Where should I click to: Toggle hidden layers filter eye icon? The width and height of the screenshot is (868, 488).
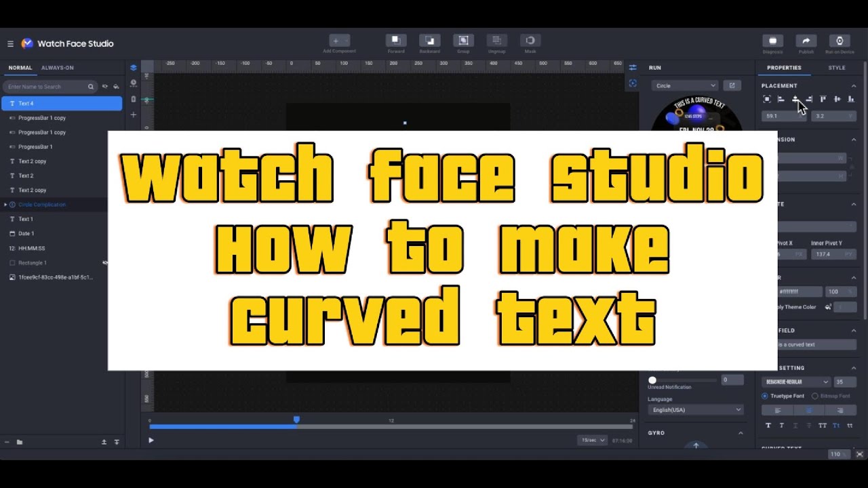(x=104, y=87)
